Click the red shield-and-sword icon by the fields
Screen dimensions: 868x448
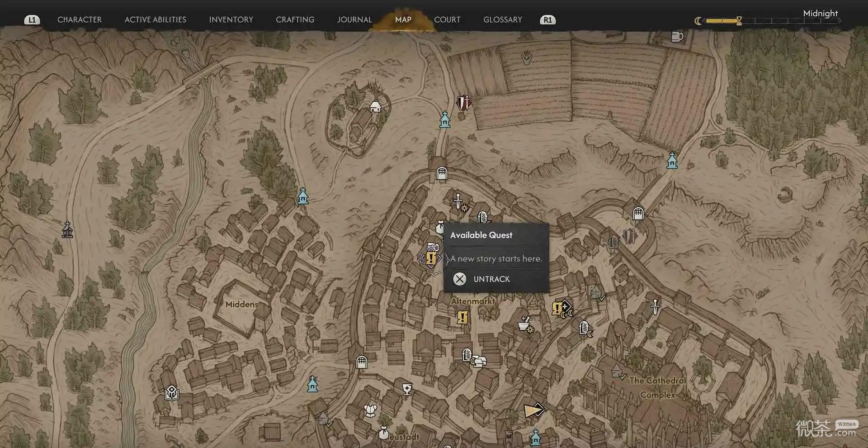click(x=463, y=103)
